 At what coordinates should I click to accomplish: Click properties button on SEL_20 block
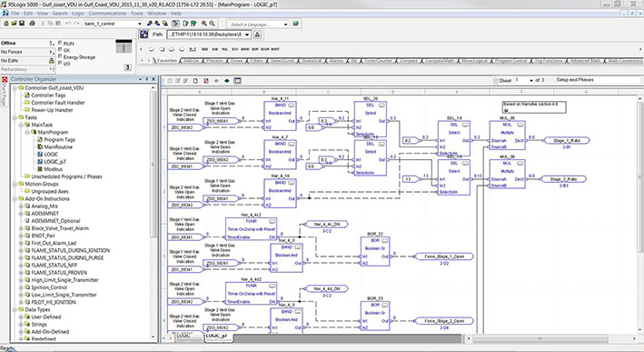(381, 106)
